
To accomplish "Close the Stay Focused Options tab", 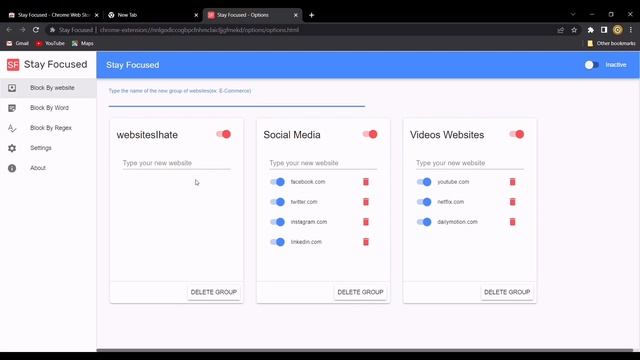I will [296, 15].
